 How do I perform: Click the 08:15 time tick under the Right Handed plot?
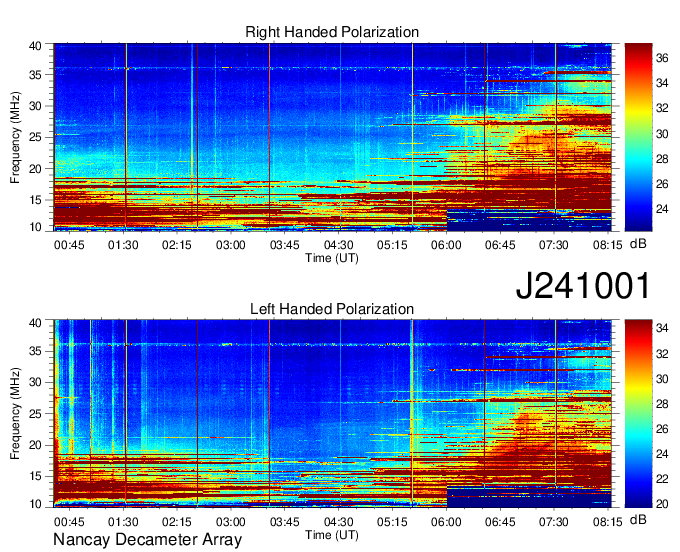[608, 245]
